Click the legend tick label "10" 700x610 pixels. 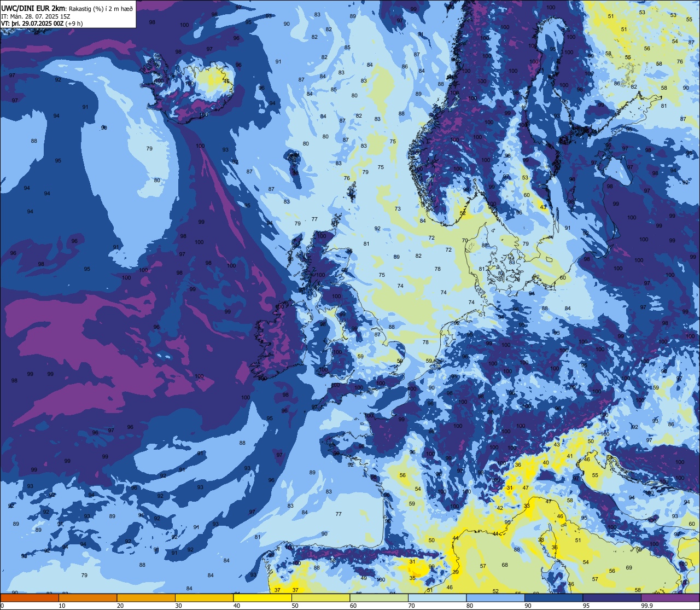62,606
